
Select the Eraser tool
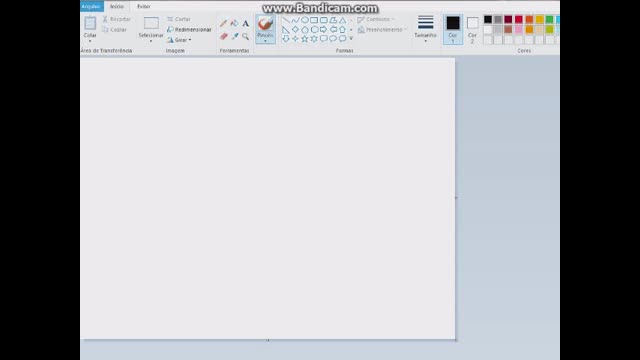coord(223,36)
